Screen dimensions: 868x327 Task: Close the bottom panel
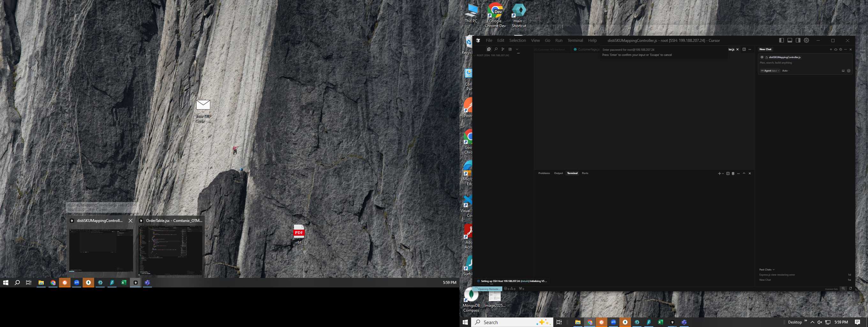click(750, 174)
